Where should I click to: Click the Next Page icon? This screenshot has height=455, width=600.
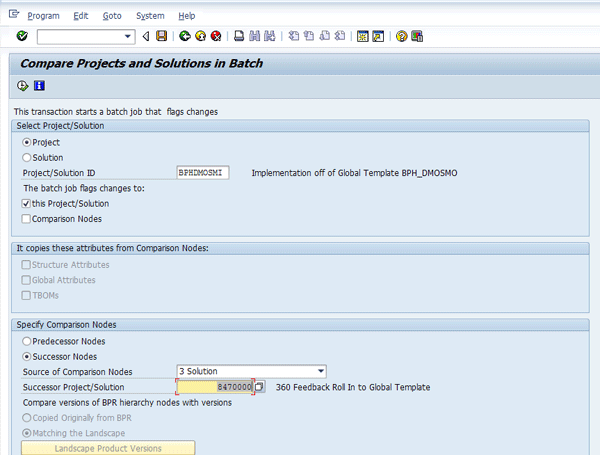[324, 36]
